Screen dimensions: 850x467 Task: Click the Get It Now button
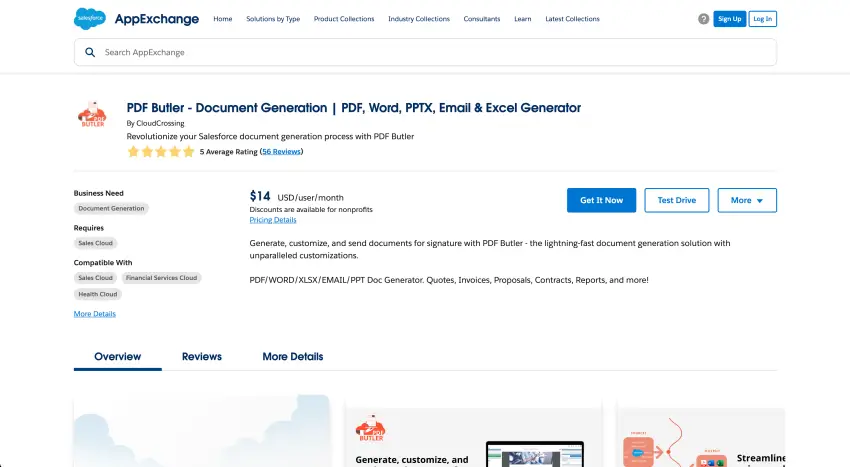[x=602, y=200]
